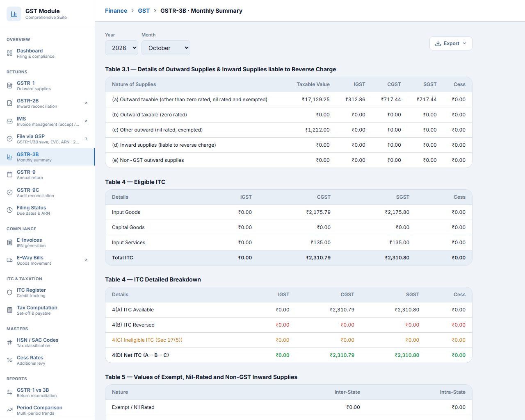Click the GST Module logo icon
Image resolution: width=525 pixels, height=420 pixels.
[x=14, y=14]
